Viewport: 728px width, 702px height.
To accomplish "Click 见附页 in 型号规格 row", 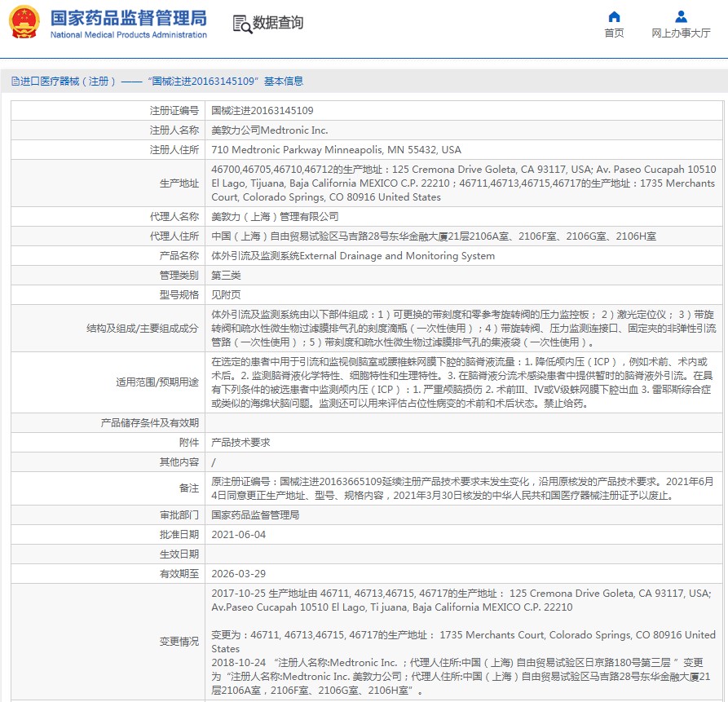I will click(x=226, y=295).
